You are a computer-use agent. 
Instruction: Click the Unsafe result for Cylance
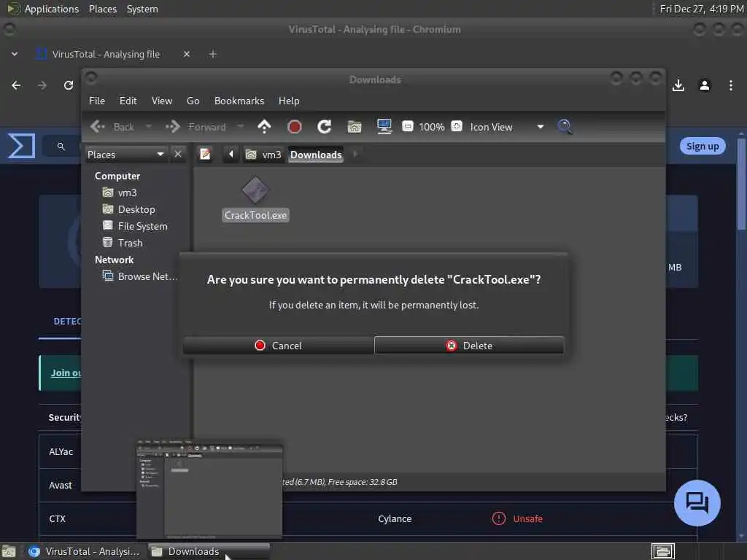(x=517, y=518)
